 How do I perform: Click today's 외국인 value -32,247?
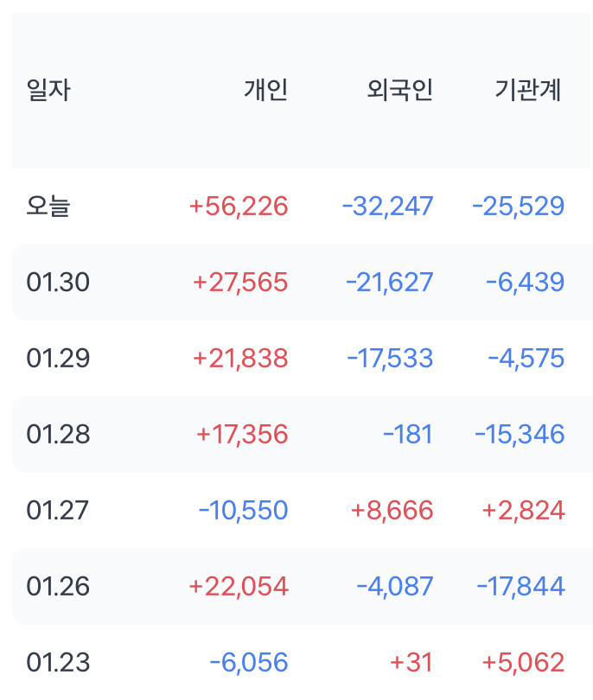click(x=387, y=207)
